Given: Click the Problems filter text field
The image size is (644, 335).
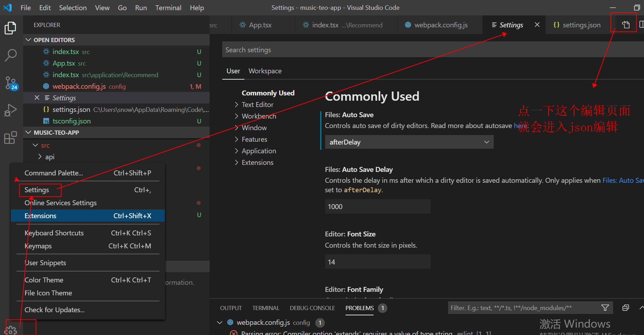Looking at the screenshot, I should 524,308.
